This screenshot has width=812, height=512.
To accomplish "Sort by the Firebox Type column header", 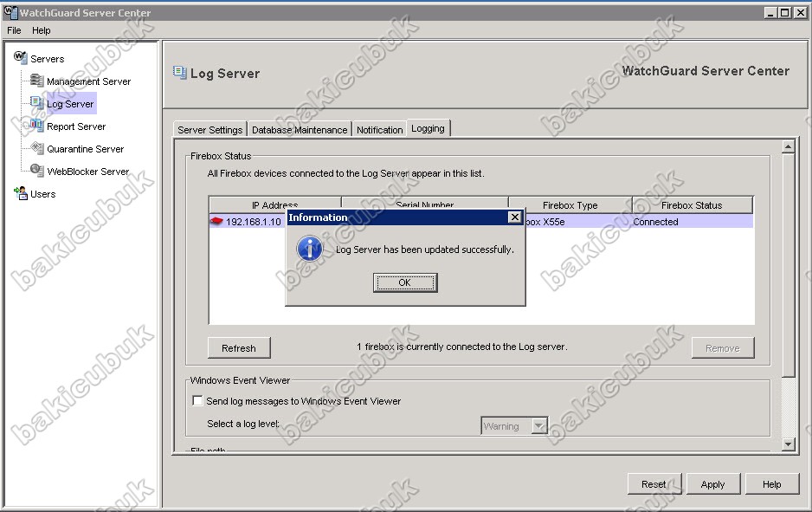I will [570, 205].
